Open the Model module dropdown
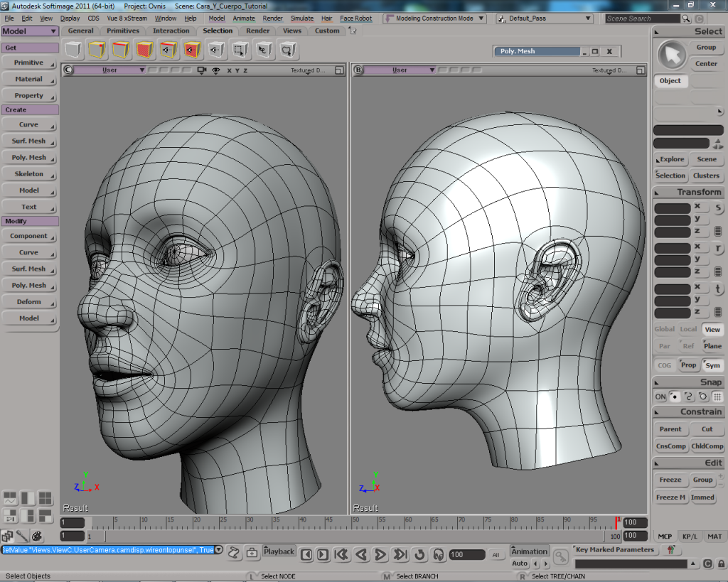The width and height of the screenshot is (728, 582). click(x=30, y=31)
